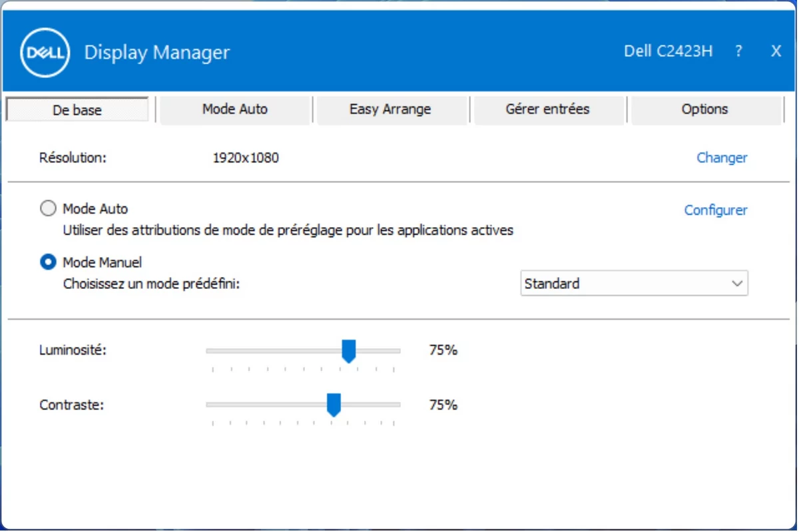Click the Luminosité slider handle
799x532 pixels.
click(x=348, y=351)
